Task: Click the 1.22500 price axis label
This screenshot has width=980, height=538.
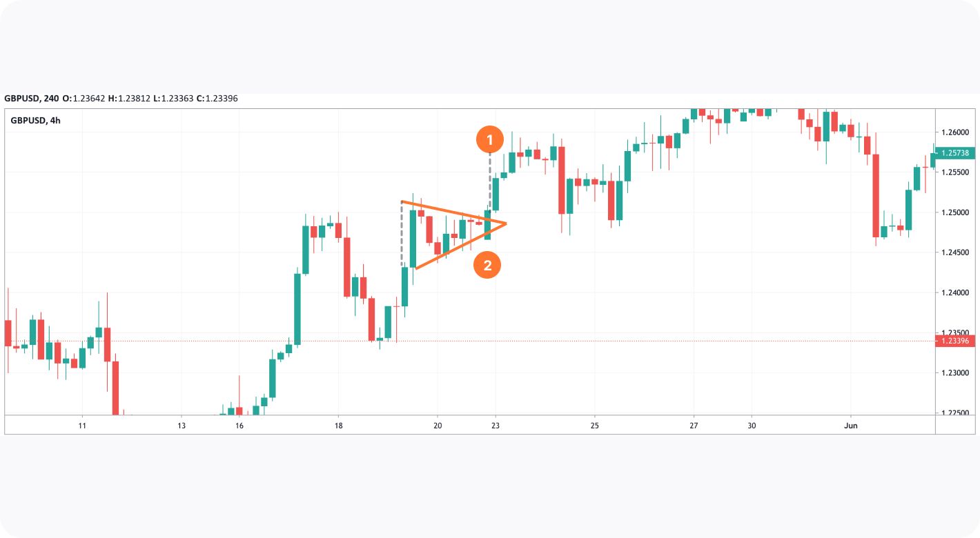Action: [956, 413]
